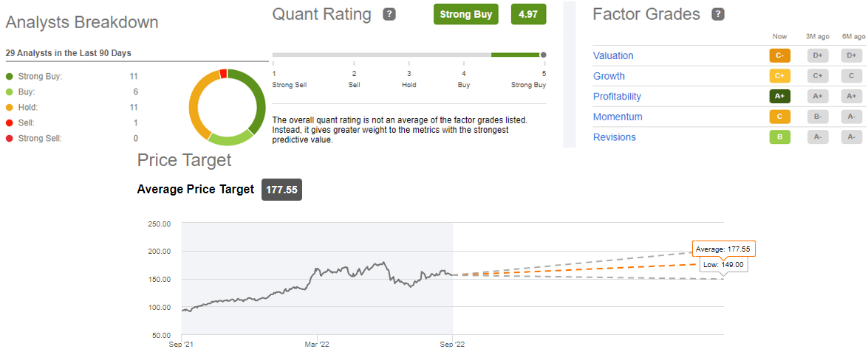
Task: Select the Strong Sell legend dot
Action: tap(10, 138)
